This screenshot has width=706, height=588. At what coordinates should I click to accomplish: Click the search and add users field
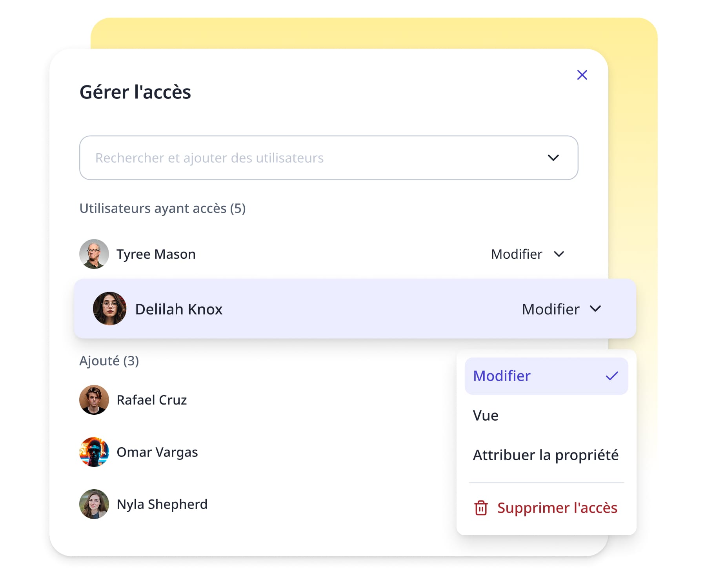pos(306,158)
